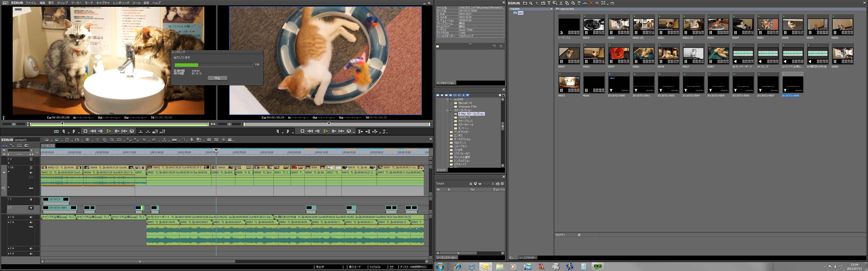This screenshot has width=868, height=271.
Task: Click the player monitor position slider
Action: [62, 124]
